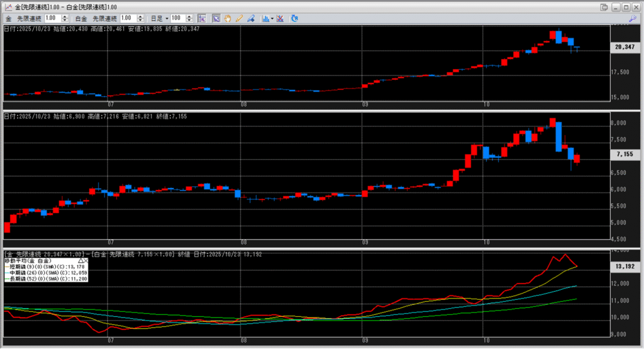
Task: Open dropdown arrow beside the indicator chart icon
Action: pos(272,19)
